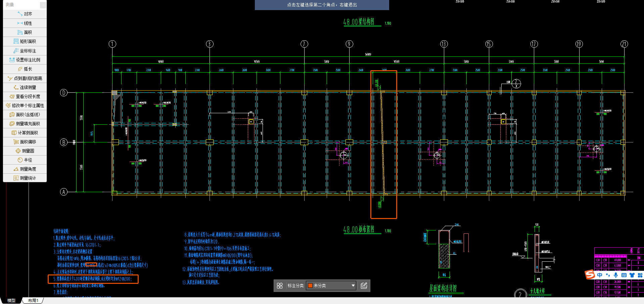Select the 坐标标注 coordinate annotation tool
Image resolution: width=644 pixels, height=304 pixels.
[x=25, y=51]
